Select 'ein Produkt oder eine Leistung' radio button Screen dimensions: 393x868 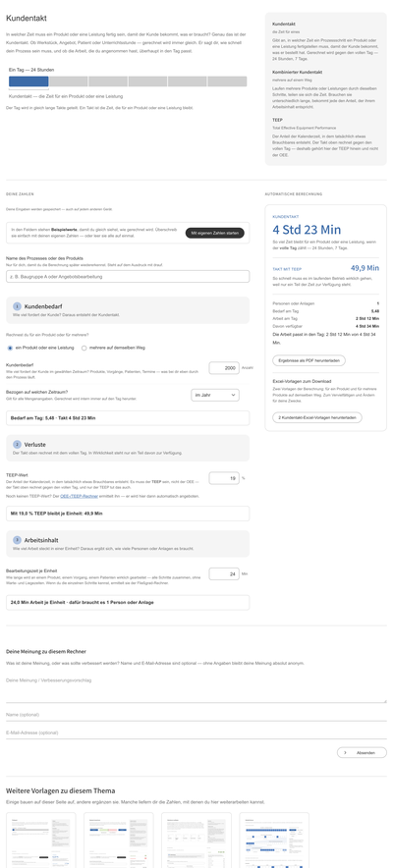(10, 348)
